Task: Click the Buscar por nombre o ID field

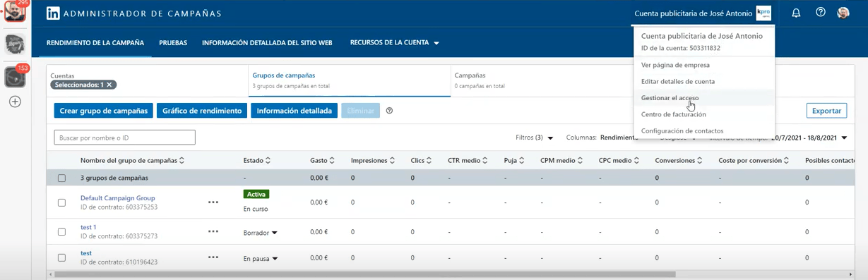Action: tap(124, 138)
